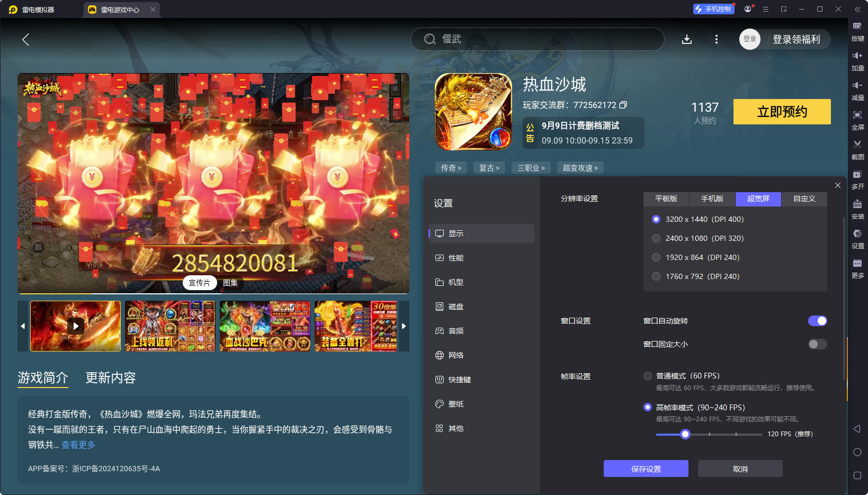Switch to 超宽屏 resolution tab
The width and height of the screenshot is (868, 495).
(758, 199)
